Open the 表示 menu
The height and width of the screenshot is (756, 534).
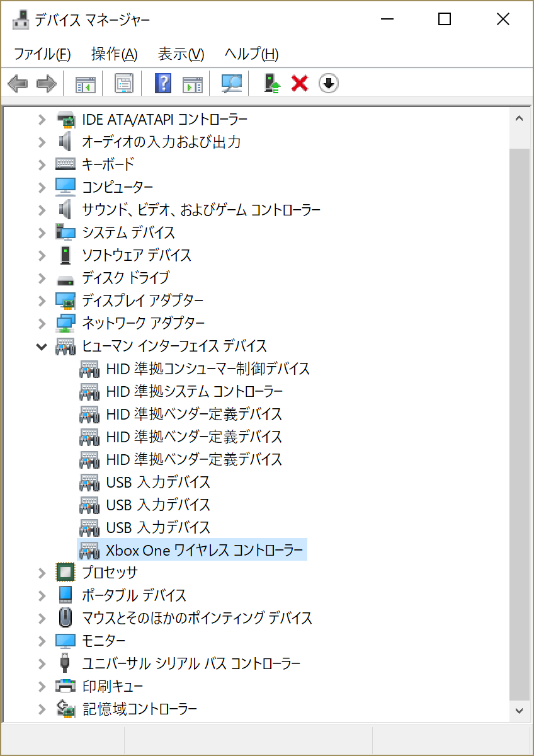pyautogui.click(x=180, y=55)
